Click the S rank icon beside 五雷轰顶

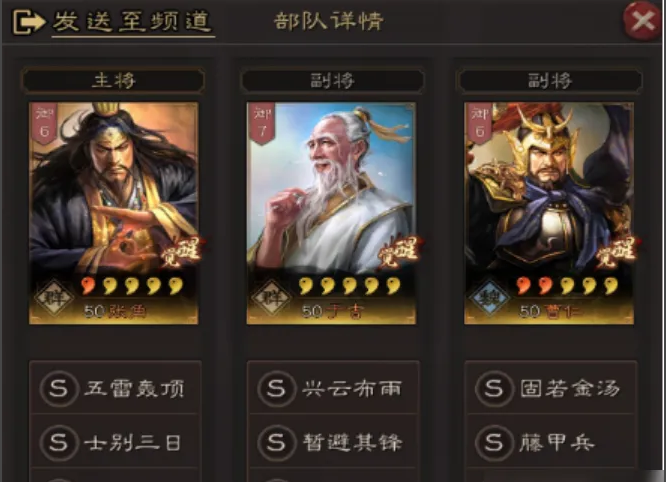point(59,388)
